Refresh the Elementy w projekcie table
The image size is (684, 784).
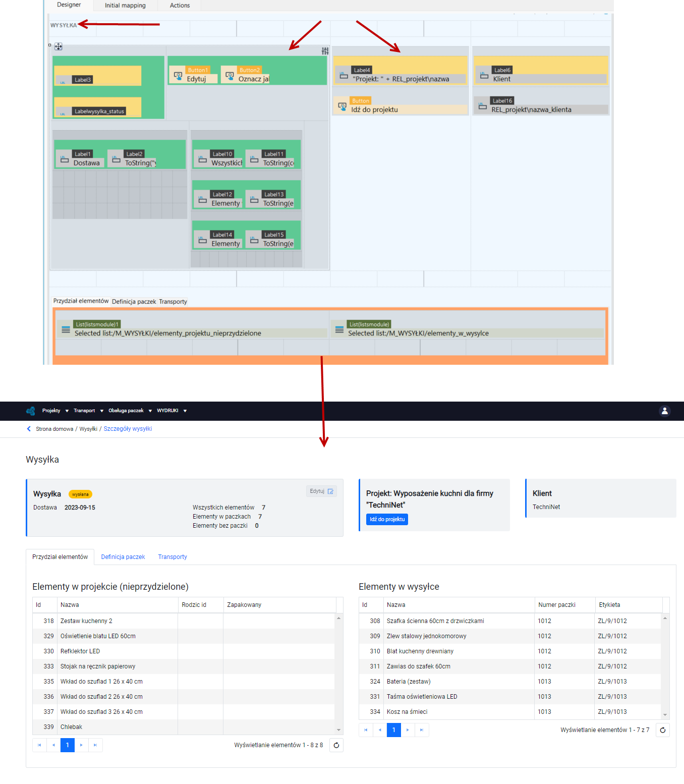click(x=336, y=745)
